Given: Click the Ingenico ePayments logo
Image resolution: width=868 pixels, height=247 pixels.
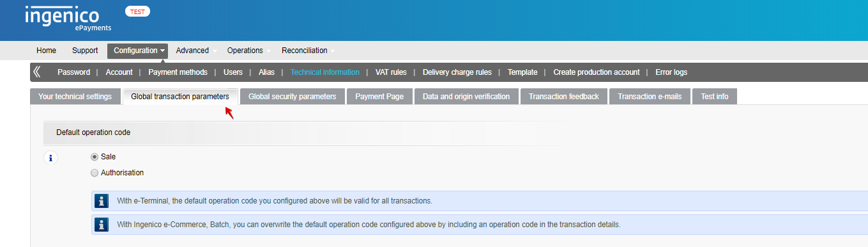Looking at the screenshot, I should pos(68,19).
